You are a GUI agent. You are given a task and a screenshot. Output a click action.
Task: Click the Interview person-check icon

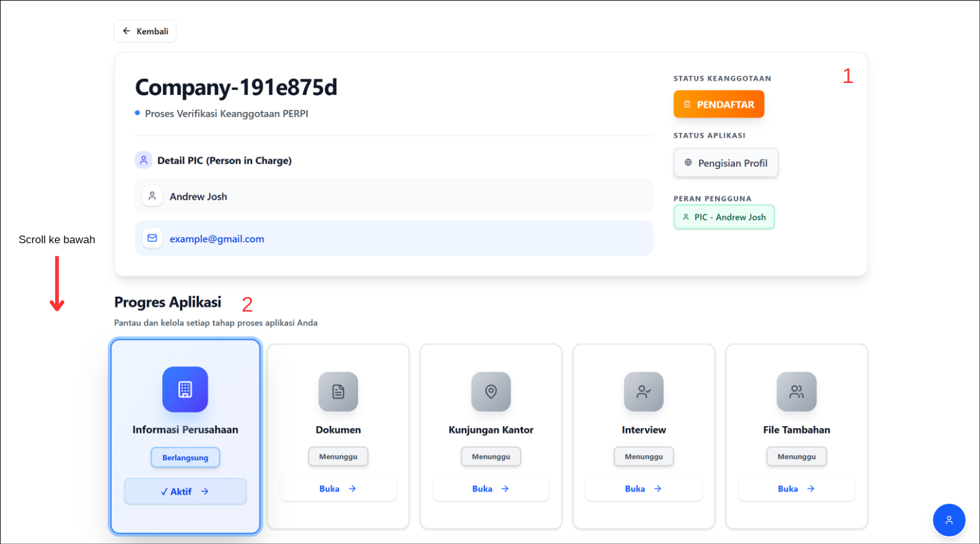[644, 392]
